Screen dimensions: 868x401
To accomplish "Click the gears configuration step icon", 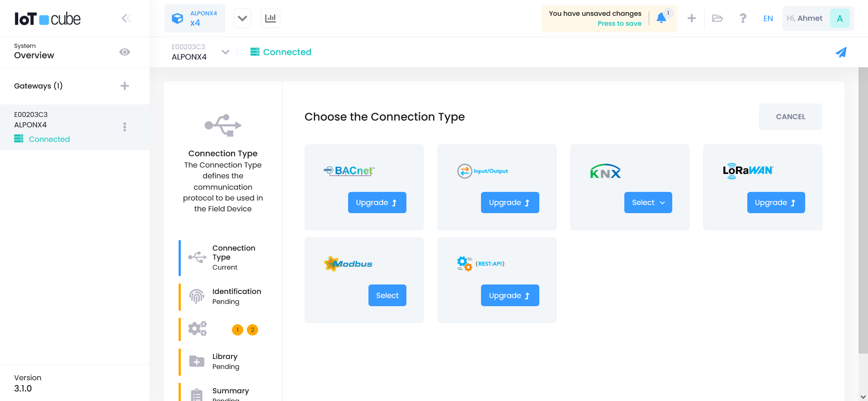I will coord(198,329).
